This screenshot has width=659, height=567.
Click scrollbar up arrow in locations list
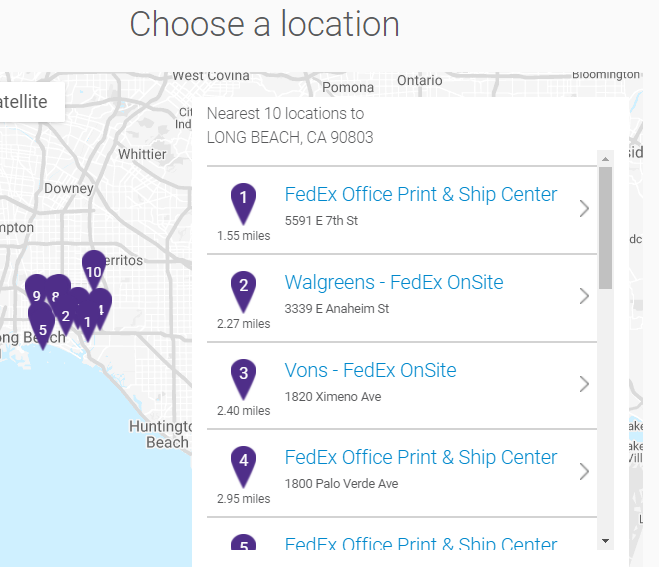[x=605, y=159]
